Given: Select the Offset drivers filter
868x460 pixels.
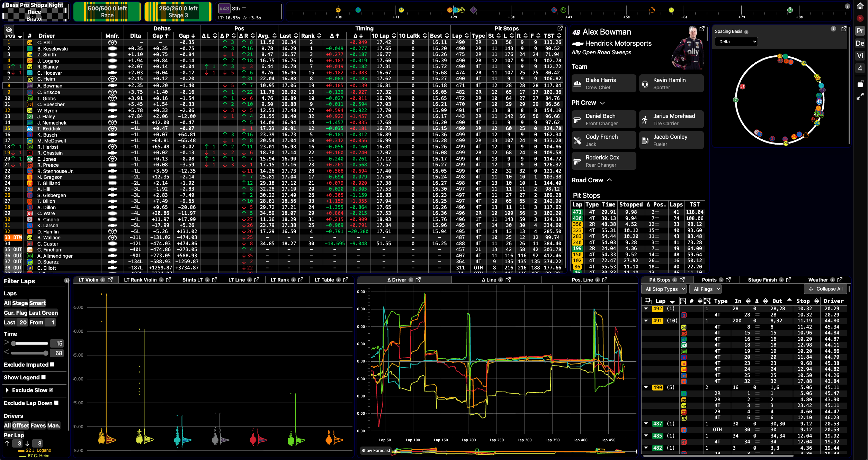Looking at the screenshot, I should tap(20, 425).
